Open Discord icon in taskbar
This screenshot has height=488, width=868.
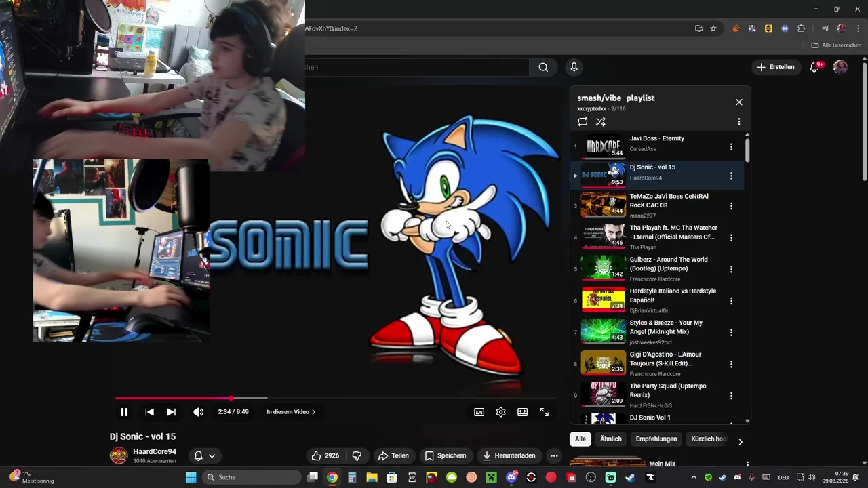tap(511, 477)
